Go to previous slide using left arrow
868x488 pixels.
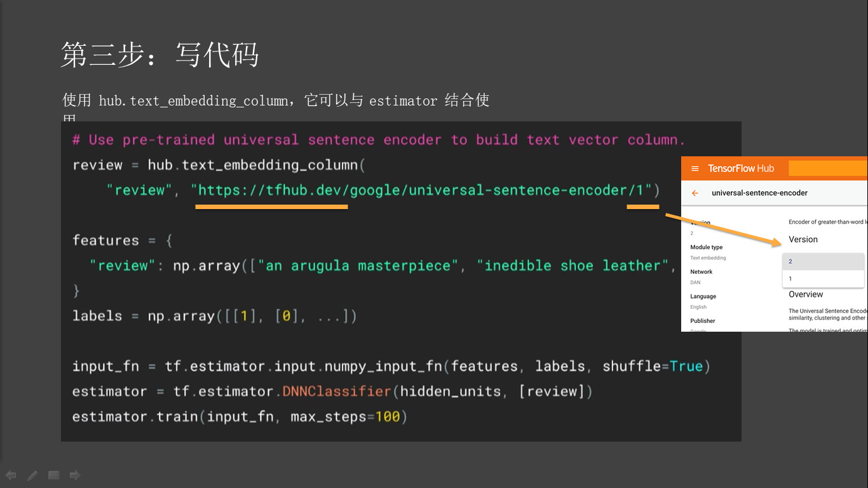pos(11,475)
